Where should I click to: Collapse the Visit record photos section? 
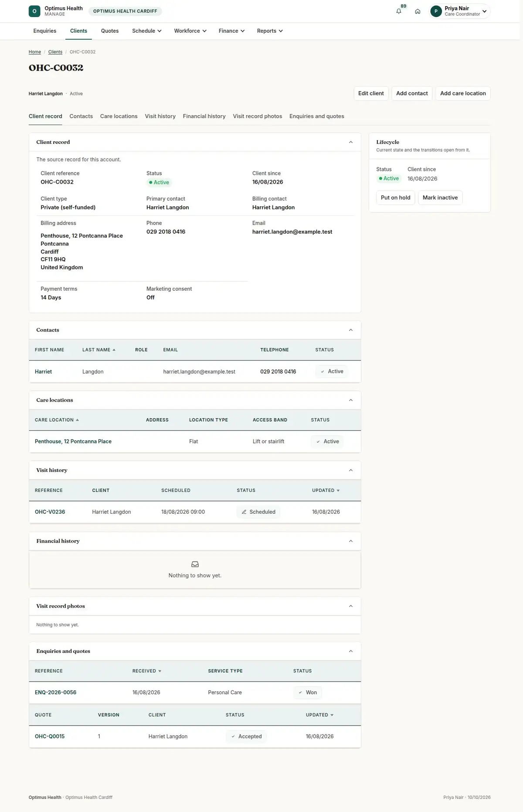(351, 606)
